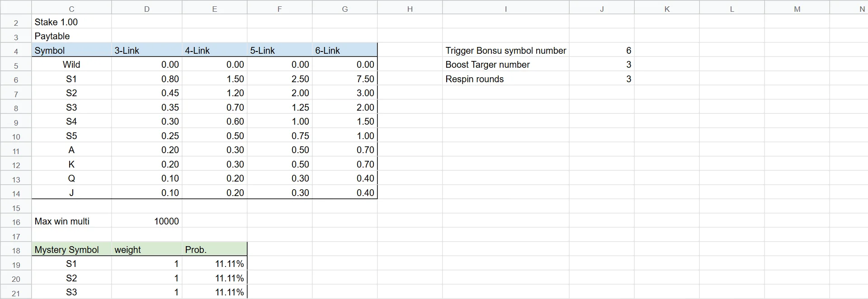Click the S2 6-Link value 3.00
Viewport: 868px width, 299px height.
344,93
